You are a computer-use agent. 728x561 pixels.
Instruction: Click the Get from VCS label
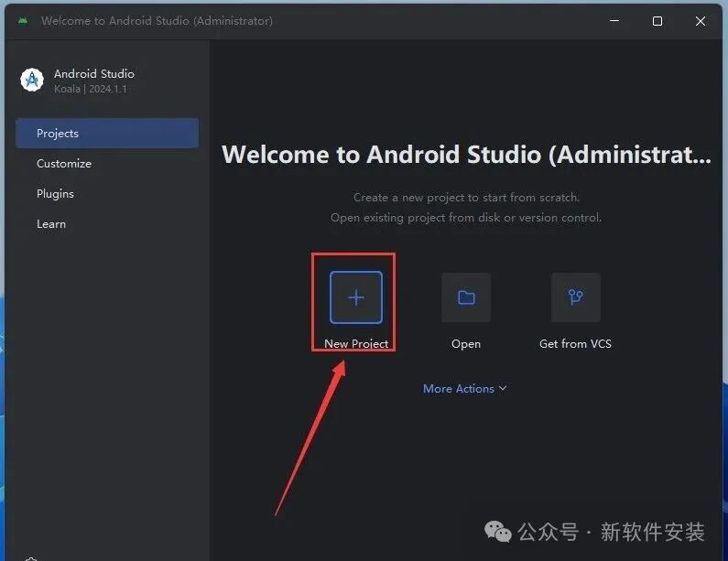click(576, 344)
